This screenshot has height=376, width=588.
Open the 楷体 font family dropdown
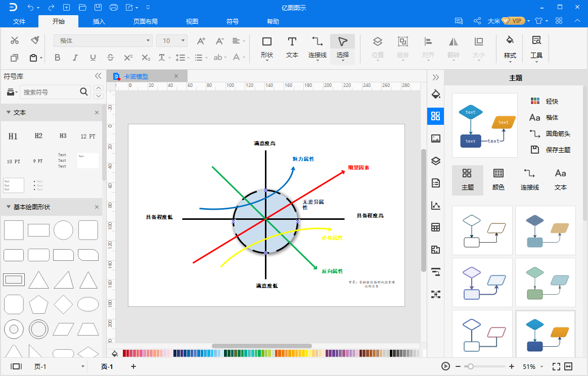click(103, 40)
